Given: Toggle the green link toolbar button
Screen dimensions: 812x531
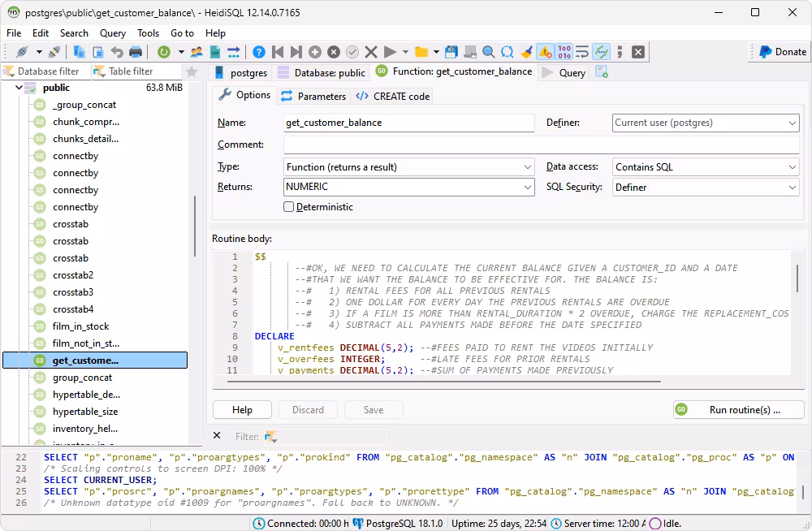Looking at the screenshot, I should coord(601,52).
